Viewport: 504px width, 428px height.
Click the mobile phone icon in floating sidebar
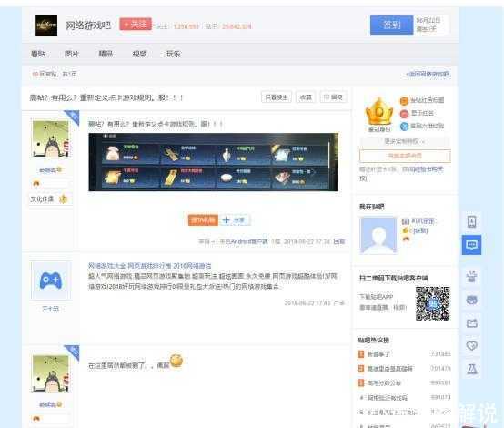[471, 221]
